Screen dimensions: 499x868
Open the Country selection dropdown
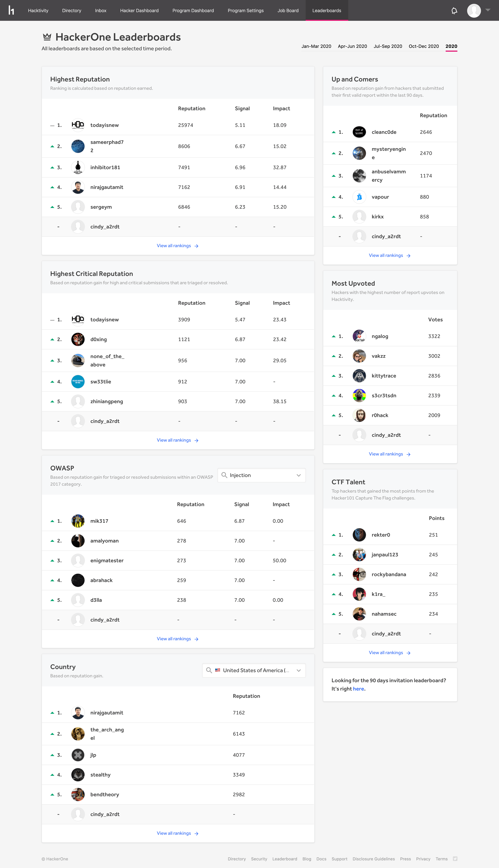click(254, 670)
